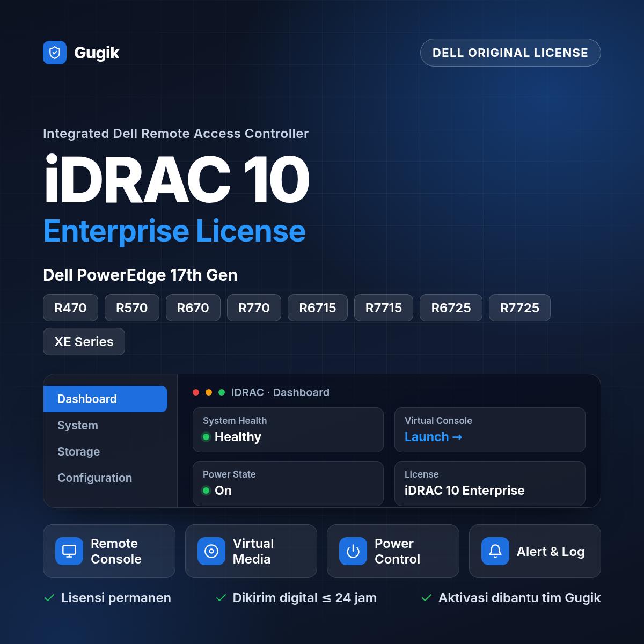The image size is (644, 644).
Task: Launch the Virtual Console link
Action: [433, 437]
